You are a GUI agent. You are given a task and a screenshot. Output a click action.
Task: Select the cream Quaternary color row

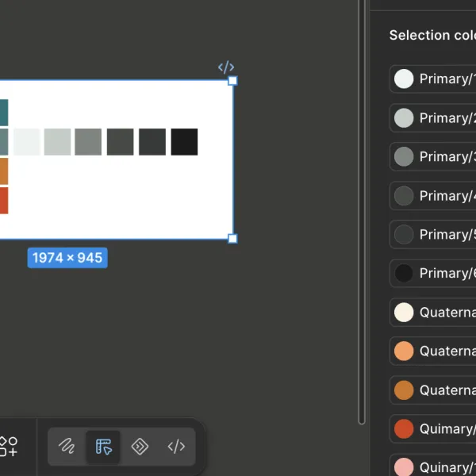coord(433,313)
